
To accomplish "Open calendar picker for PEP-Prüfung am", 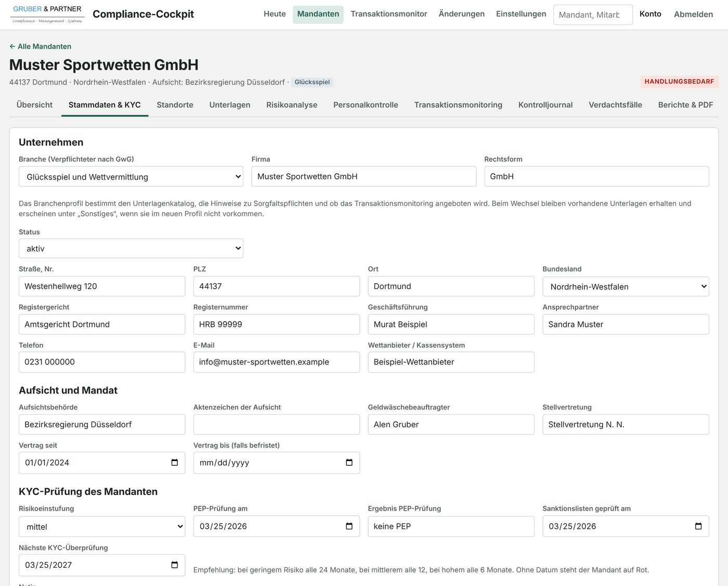I will 349,526.
